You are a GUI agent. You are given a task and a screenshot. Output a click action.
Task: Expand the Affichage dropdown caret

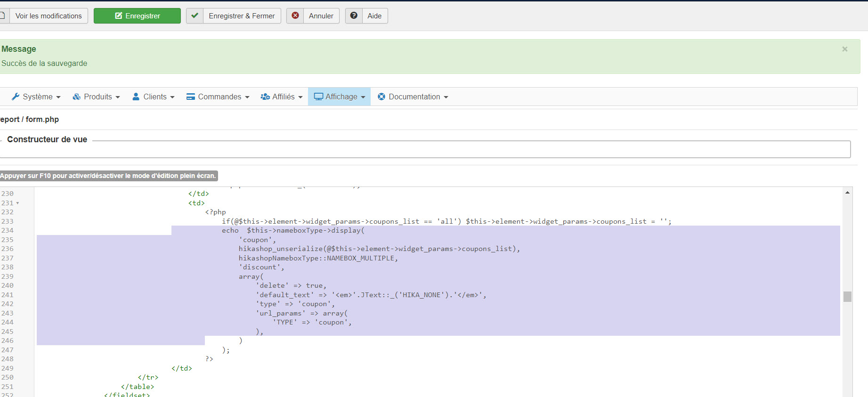point(363,97)
